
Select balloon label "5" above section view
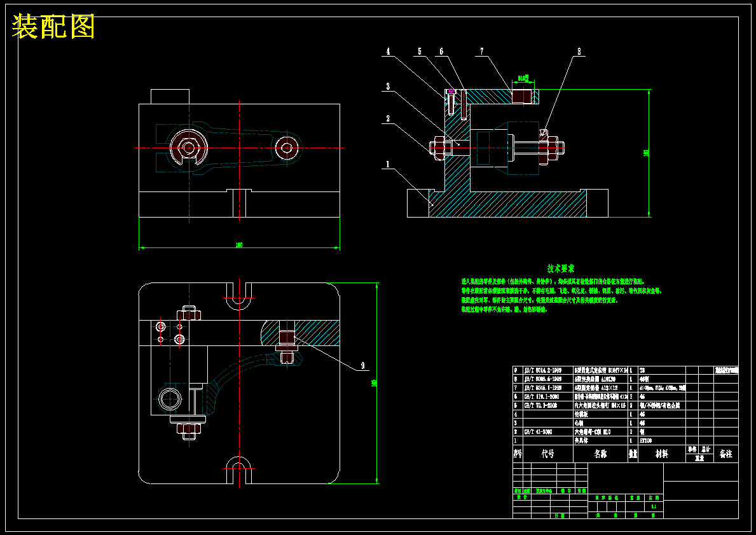(420, 51)
